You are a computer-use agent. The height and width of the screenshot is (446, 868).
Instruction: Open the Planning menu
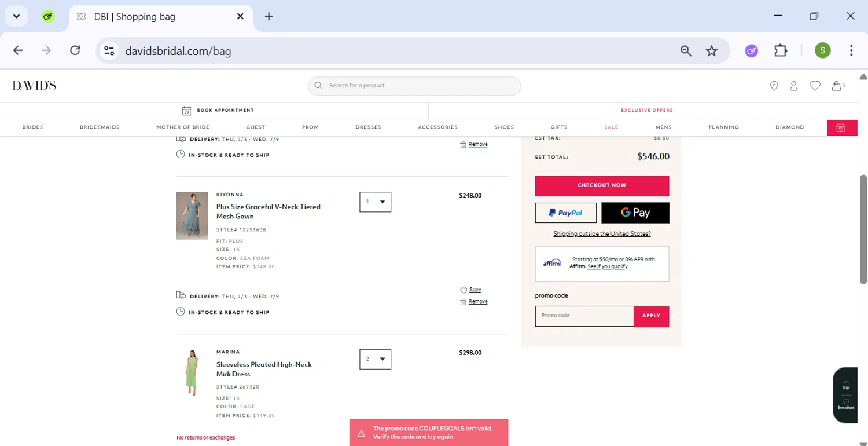click(724, 127)
